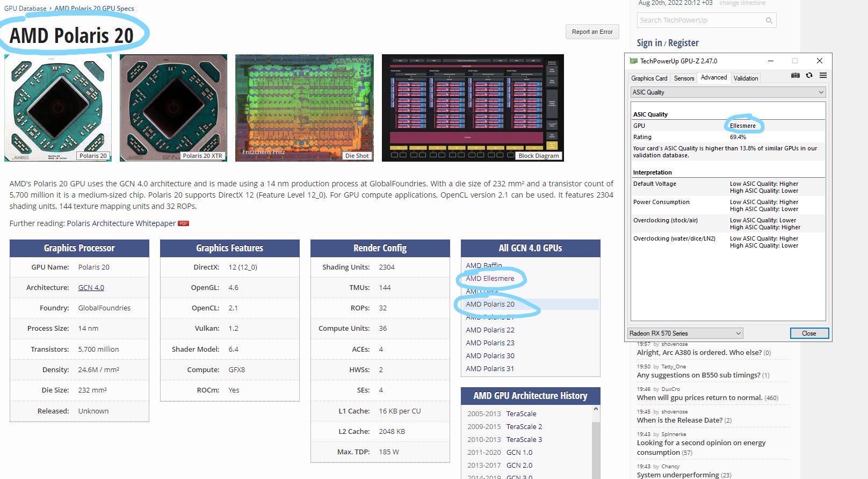This screenshot has width=868, height=479.
Task: Select the Advanced tab in GPU-Z
Action: [x=714, y=77]
